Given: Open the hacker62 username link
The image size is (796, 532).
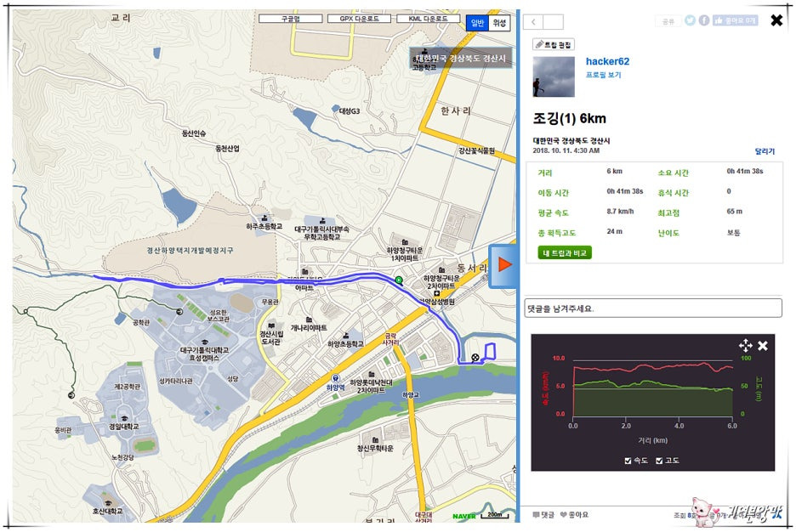Looking at the screenshot, I should (607, 61).
